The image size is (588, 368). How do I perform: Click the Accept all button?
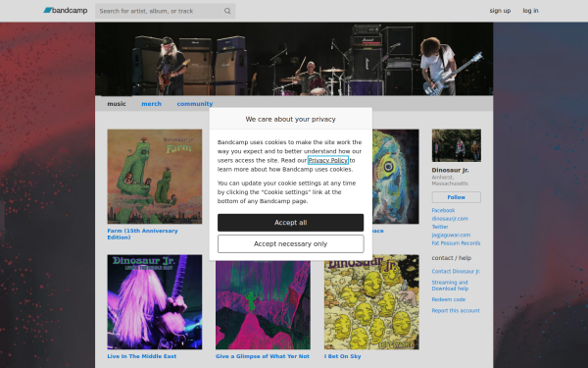(291, 223)
